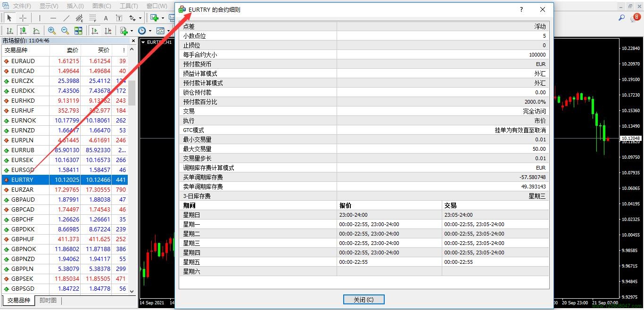Close the Market Watch panel

133,41
